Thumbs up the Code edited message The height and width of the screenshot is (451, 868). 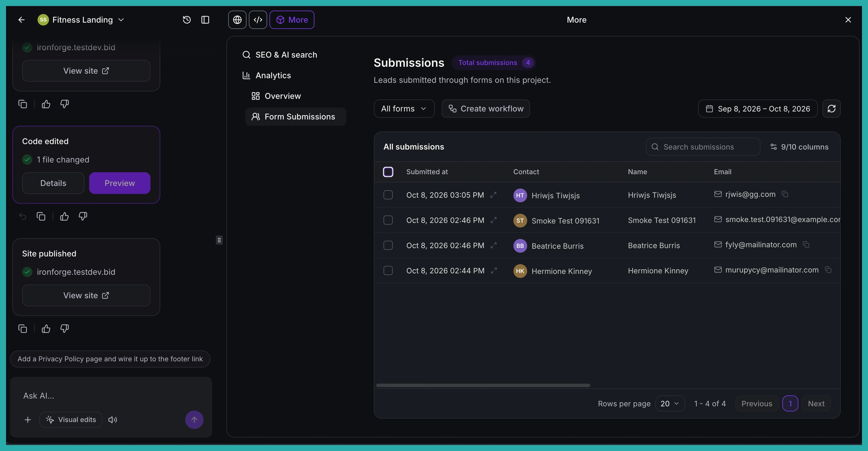pos(64,216)
